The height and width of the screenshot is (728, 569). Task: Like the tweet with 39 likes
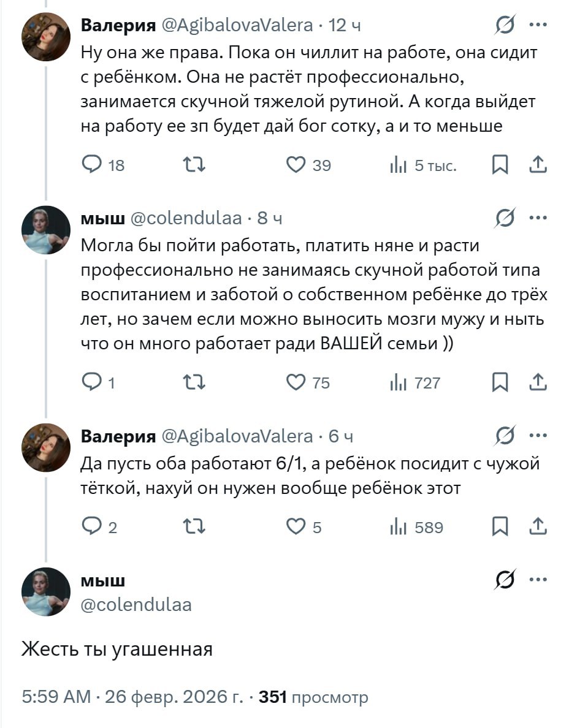click(x=297, y=164)
